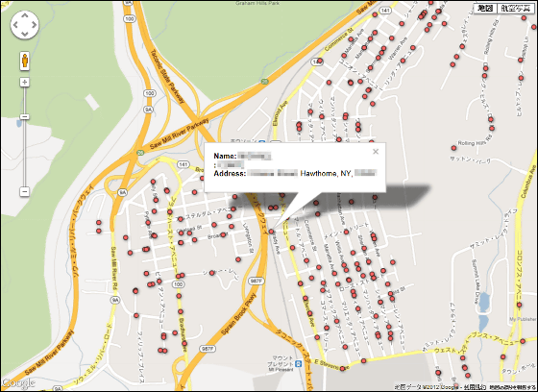
Task: Click the Columbus Ave label
Action: click(x=528, y=181)
